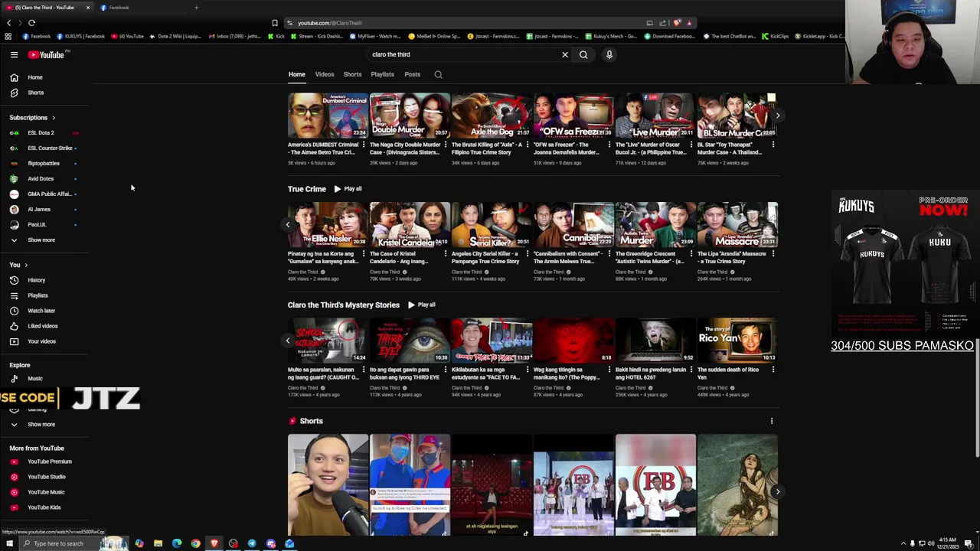Expand the You section header
The height and width of the screenshot is (551, 980).
click(18, 265)
